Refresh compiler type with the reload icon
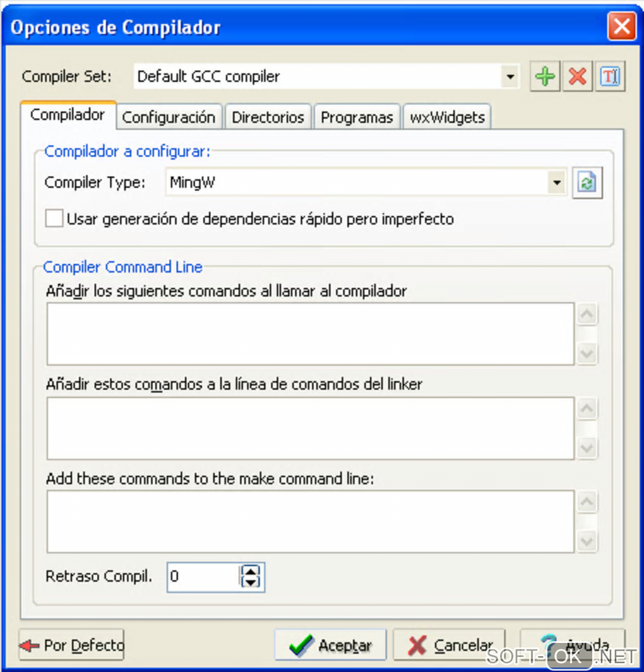Screen dimensions: 644x672 587,183
